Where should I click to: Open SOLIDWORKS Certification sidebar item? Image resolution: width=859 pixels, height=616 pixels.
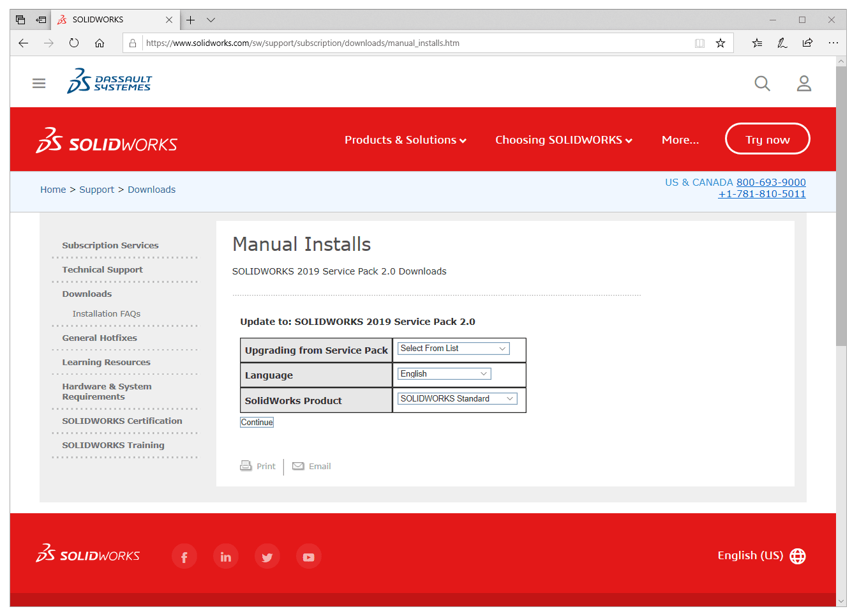tap(122, 421)
